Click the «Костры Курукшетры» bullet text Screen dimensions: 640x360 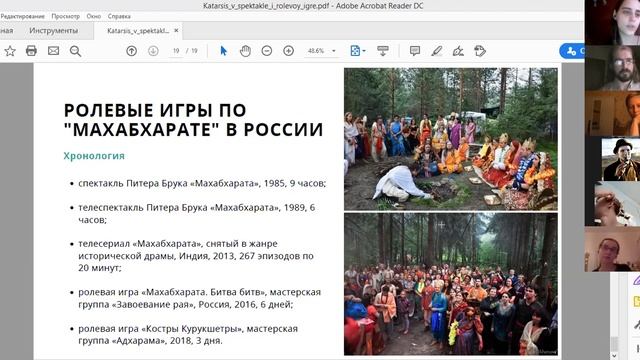[x=188, y=334]
